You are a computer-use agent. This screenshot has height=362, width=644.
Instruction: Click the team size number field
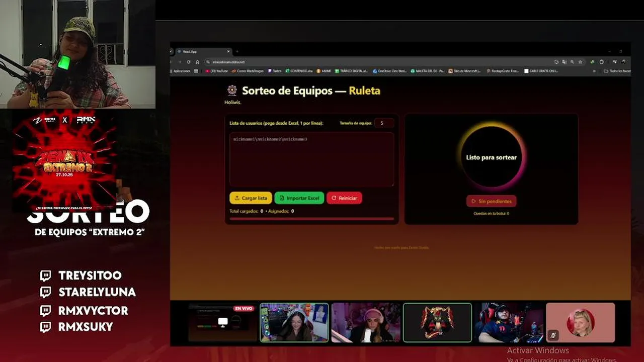[384, 123]
